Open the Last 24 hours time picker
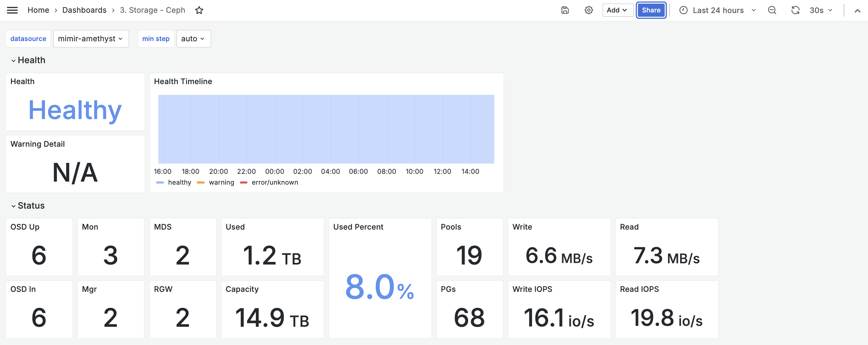This screenshot has height=345, width=868. tap(717, 10)
